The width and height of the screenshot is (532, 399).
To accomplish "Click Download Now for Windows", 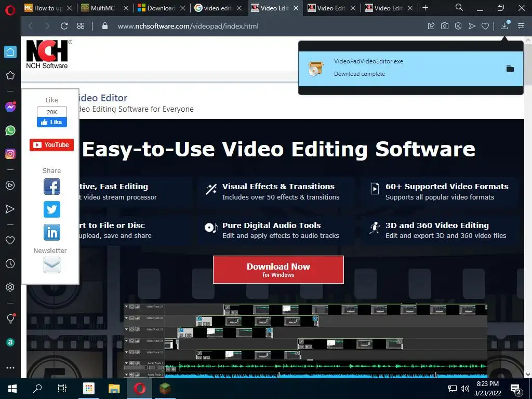I will (x=278, y=270).
